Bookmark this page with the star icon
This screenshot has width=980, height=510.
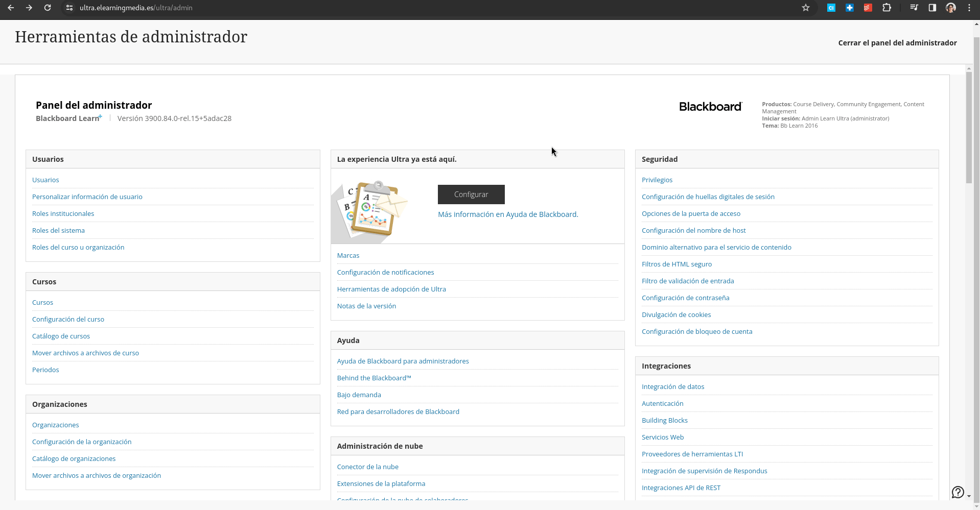(806, 8)
